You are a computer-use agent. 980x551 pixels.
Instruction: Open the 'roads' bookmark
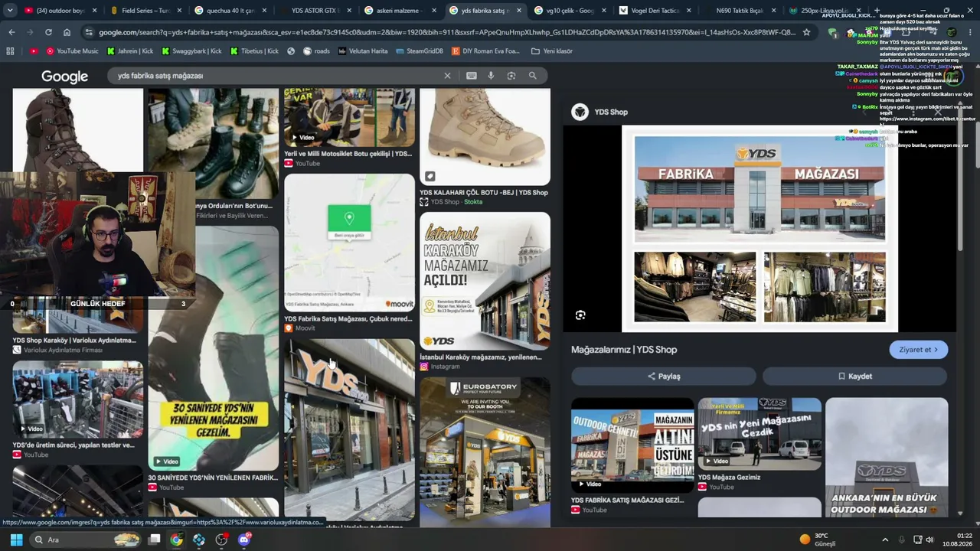316,51
